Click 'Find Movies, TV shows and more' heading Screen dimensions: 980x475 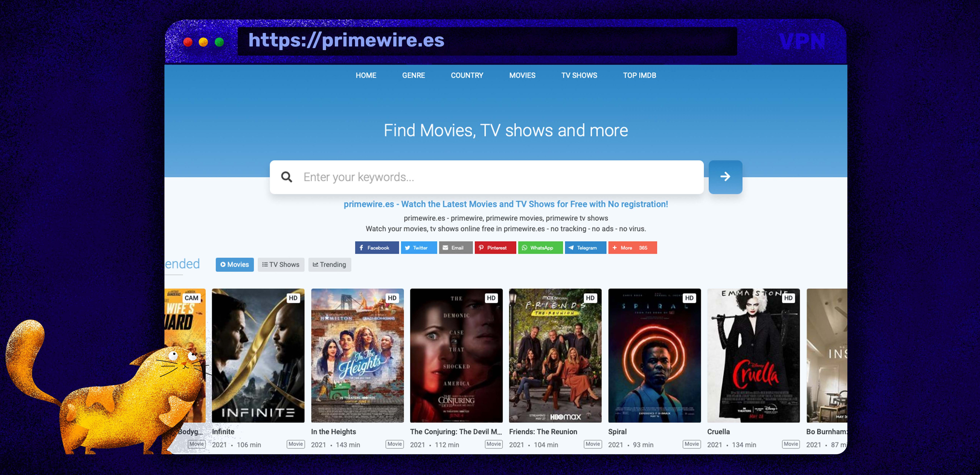click(x=506, y=130)
